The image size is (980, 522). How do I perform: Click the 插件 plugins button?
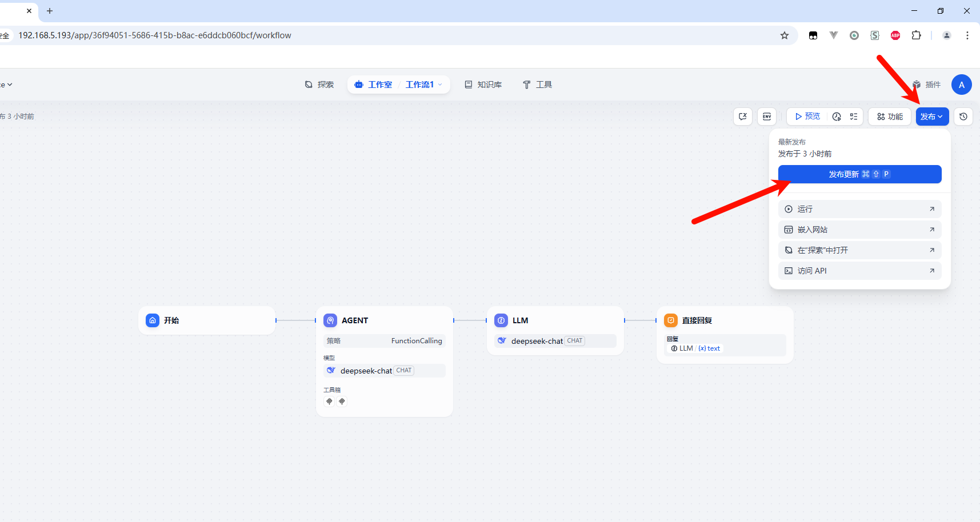point(926,85)
